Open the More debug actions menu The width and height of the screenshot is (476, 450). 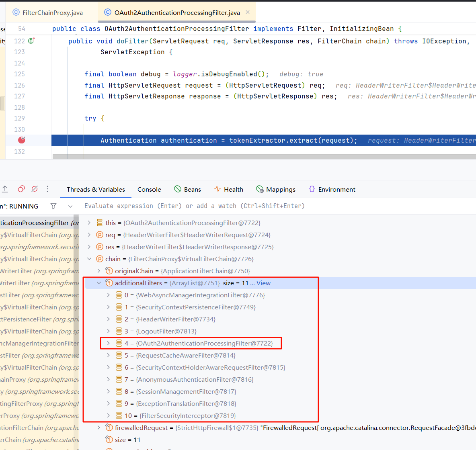(x=47, y=189)
